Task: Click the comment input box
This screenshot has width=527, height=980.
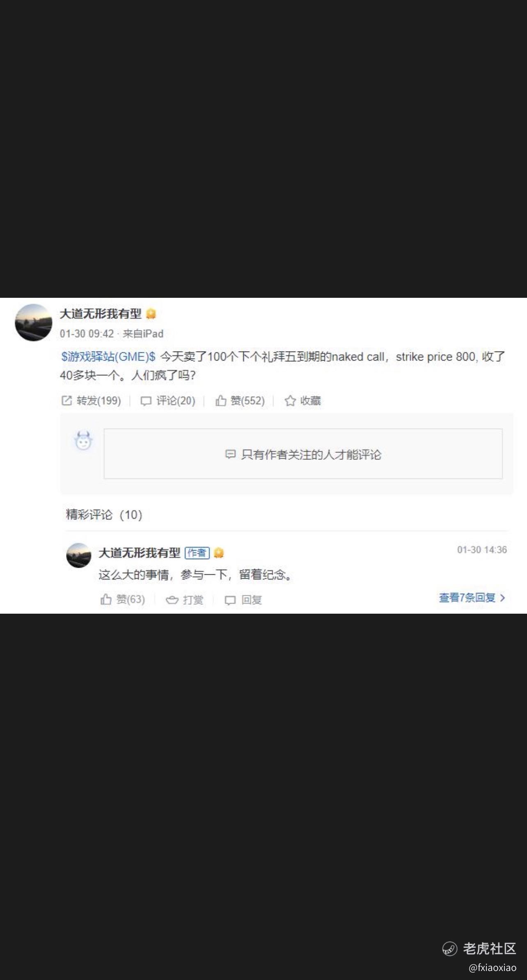Action: coord(303,454)
